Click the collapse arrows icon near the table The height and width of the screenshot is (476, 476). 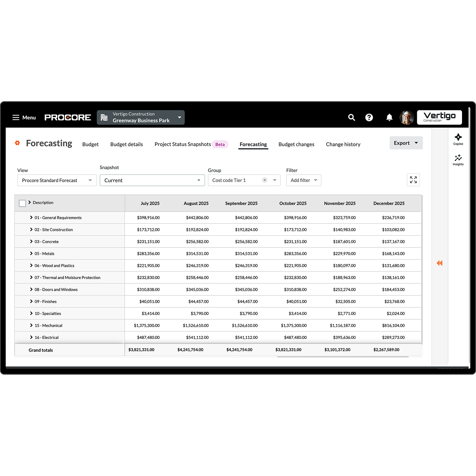point(439,263)
